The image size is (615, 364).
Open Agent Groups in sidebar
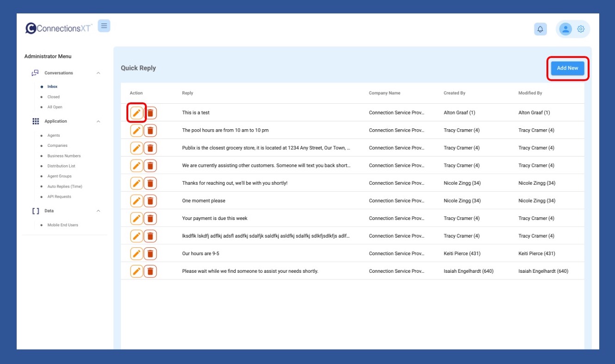(59, 176)
